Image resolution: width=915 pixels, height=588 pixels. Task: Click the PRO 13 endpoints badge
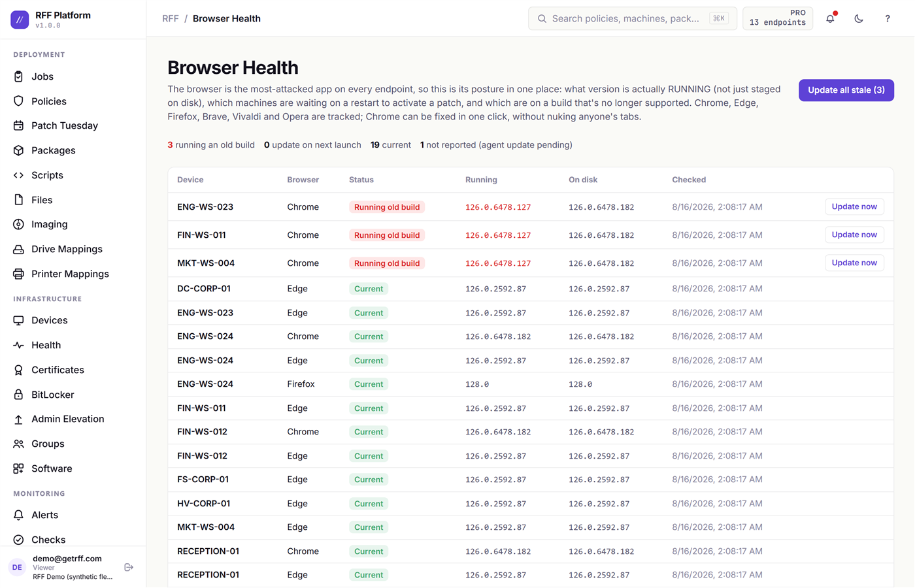tap(778, 18)
